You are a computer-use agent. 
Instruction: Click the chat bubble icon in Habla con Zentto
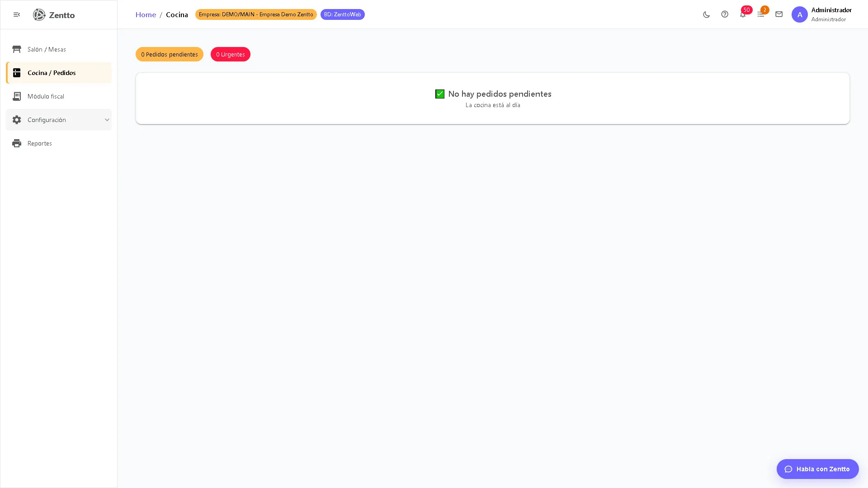pos(788,469)
